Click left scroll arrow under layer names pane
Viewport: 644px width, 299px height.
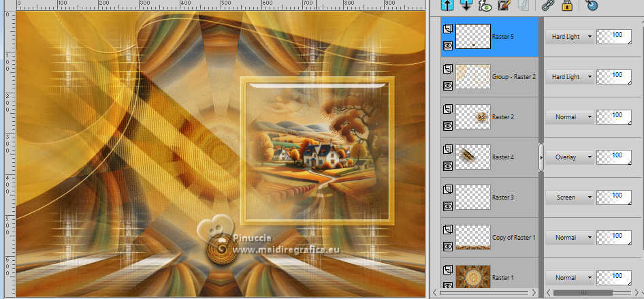pos(435,294)
